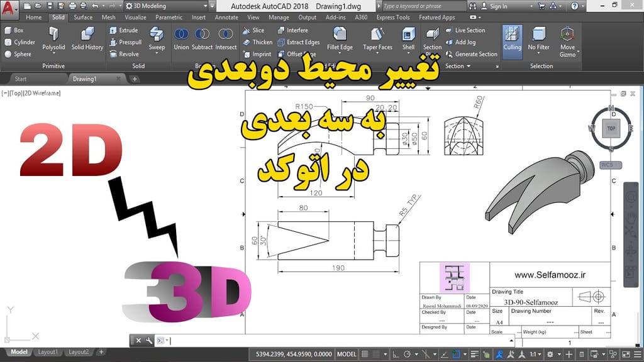Apply the Subtract boolean operation
Image resolution: width=644 pixels, height=362 pixels.
point(202,39)
